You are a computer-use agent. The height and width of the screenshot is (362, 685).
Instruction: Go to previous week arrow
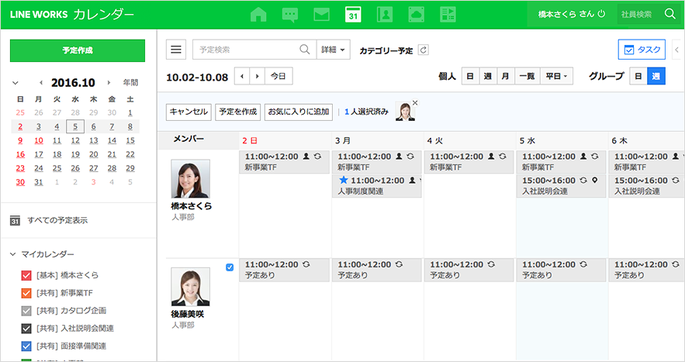(242, 76)
